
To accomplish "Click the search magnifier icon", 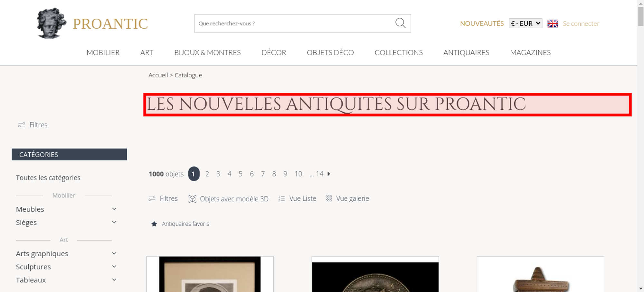I will coord(400,23).
